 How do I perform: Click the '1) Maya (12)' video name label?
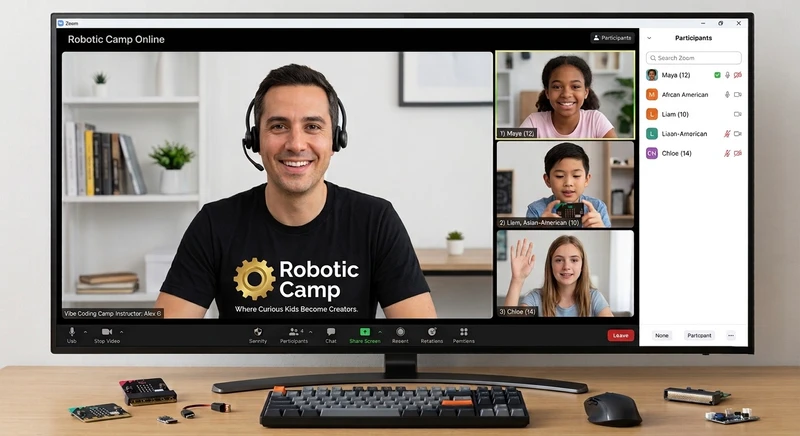click(517, 134)
